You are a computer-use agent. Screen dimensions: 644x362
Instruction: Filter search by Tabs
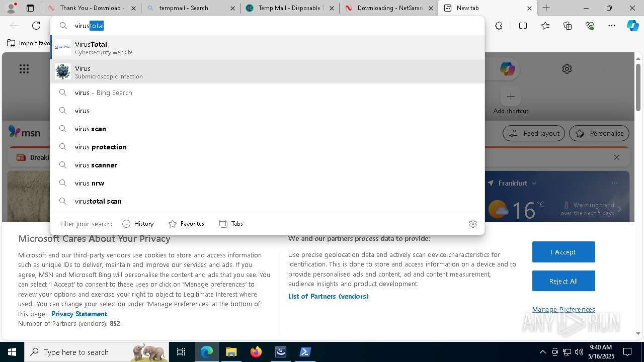[231, 224]
